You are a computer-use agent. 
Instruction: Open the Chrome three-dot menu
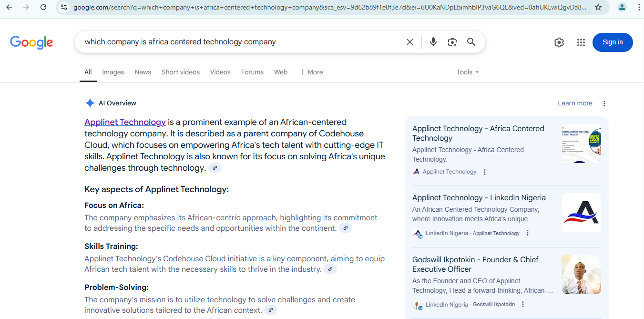point(639,7)
